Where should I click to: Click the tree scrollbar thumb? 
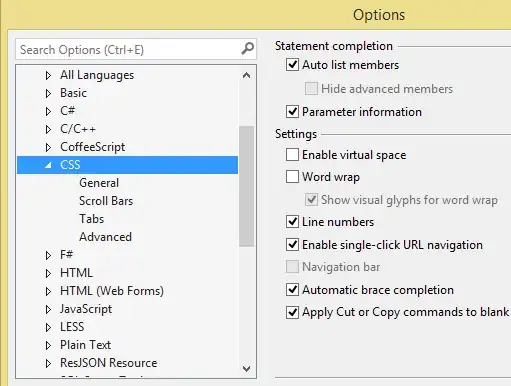(x=247, y=186)
